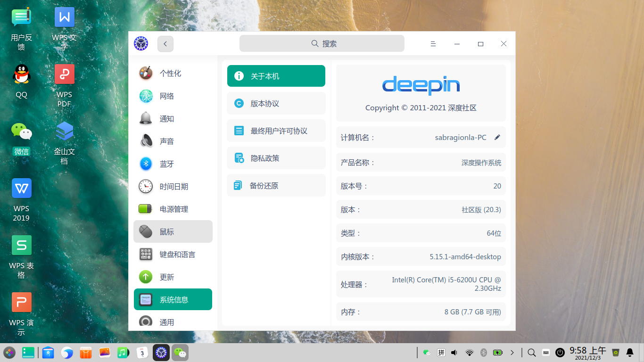Screen dimensions: 644x362
Task: Launch QQ from the desktop
Action: [x=21, y=74]
